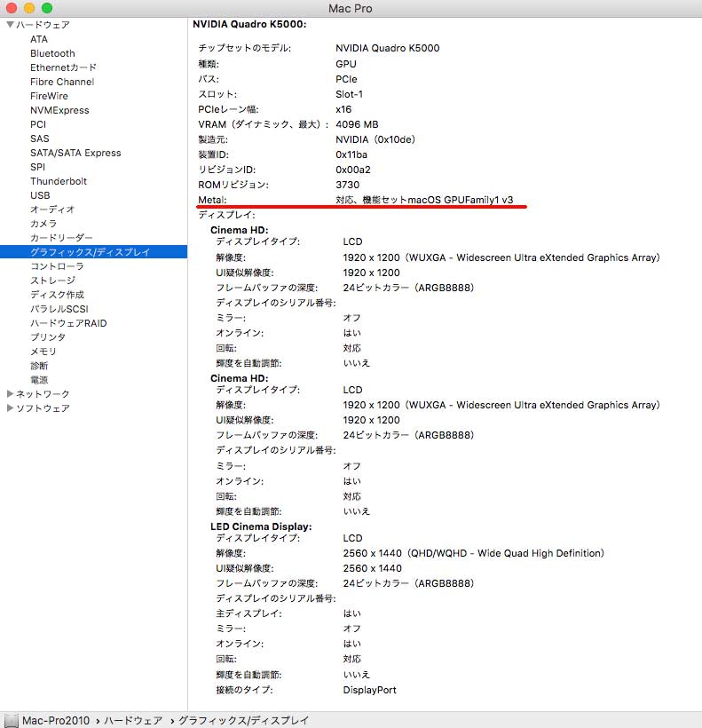702x728 pixels.
Task: Open the Thunderbolt entry
Action: [59, 181]
